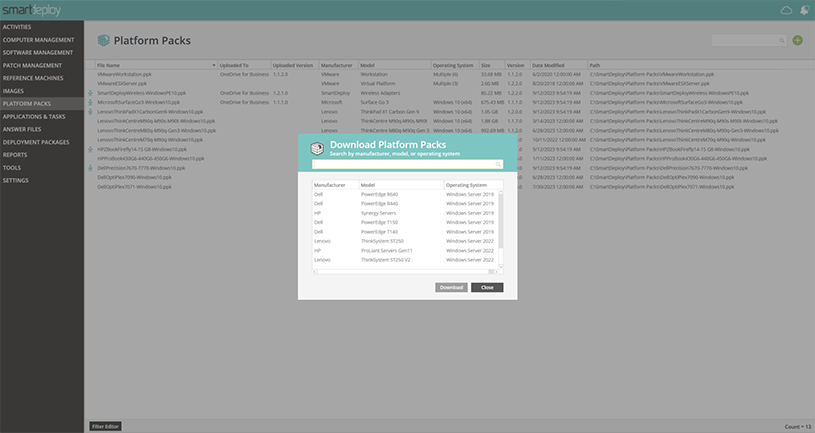Viewport: 815px width, 433px height.
Task: Select the PowerEdge T150 row
Action: pos(405,222)
